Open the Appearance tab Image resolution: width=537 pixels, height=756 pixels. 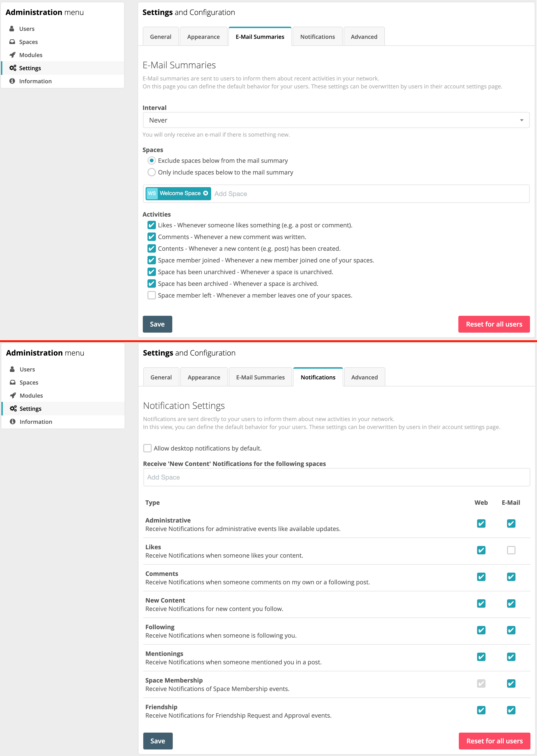pyautogui.click(x=203, y=36)
